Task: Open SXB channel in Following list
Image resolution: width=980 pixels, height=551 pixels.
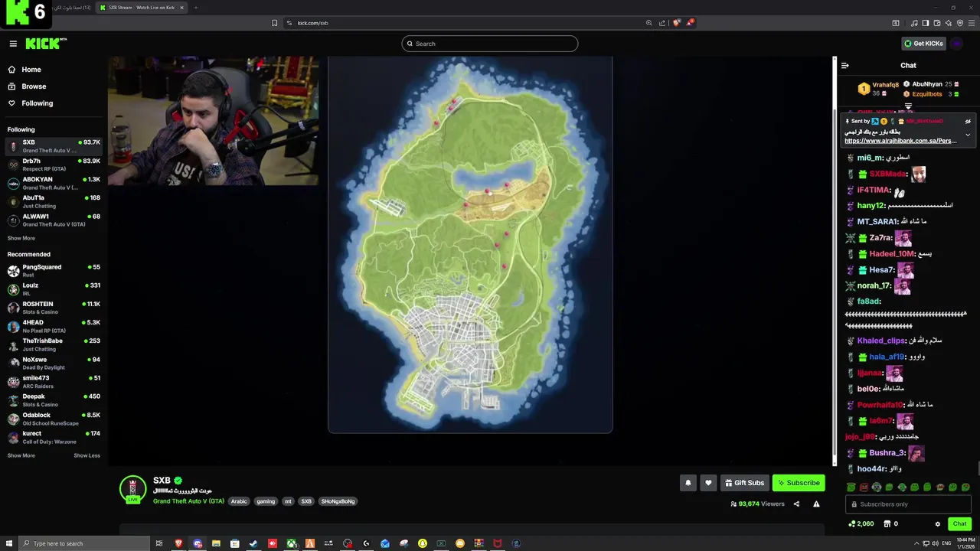Action: pos(54,146)
